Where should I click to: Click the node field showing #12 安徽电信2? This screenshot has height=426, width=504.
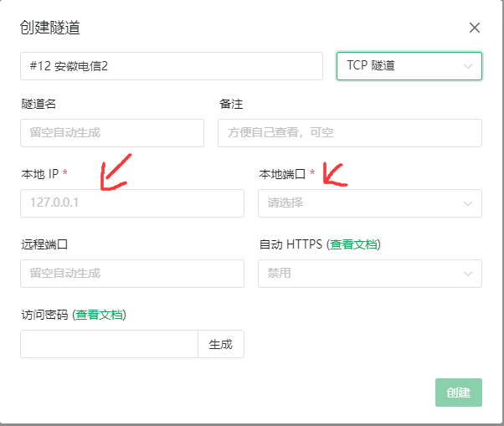pos(171,66)
